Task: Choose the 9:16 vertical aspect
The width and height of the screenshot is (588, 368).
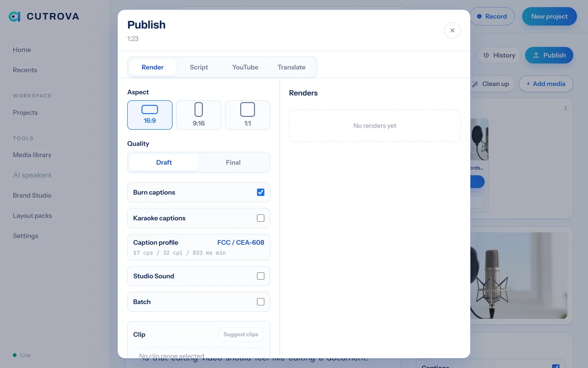Action: [x=199, y=115]
